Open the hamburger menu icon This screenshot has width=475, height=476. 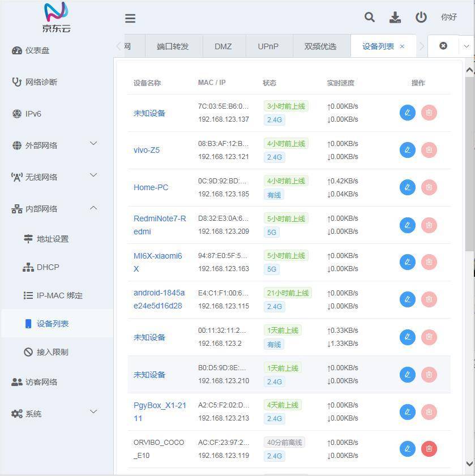coord(130,18)
